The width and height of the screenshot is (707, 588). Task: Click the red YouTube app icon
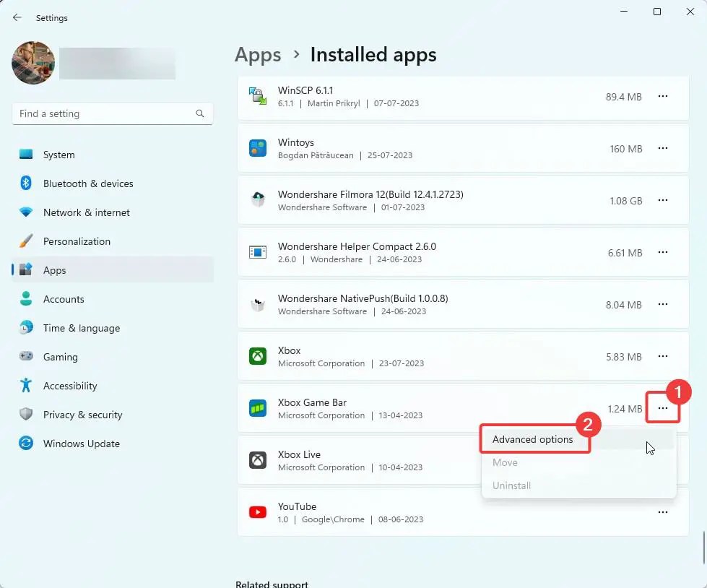[258, 512]
